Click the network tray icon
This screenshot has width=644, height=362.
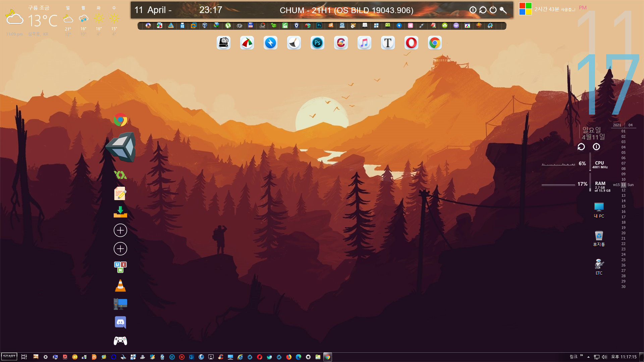coord(596,357)
